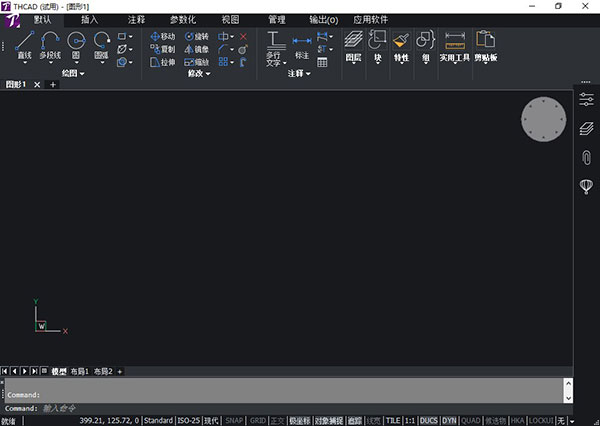Expand the 注释 (Annotation) panel dropdown
The width and height of the screenshot is (600, 426).
point(300,73)
